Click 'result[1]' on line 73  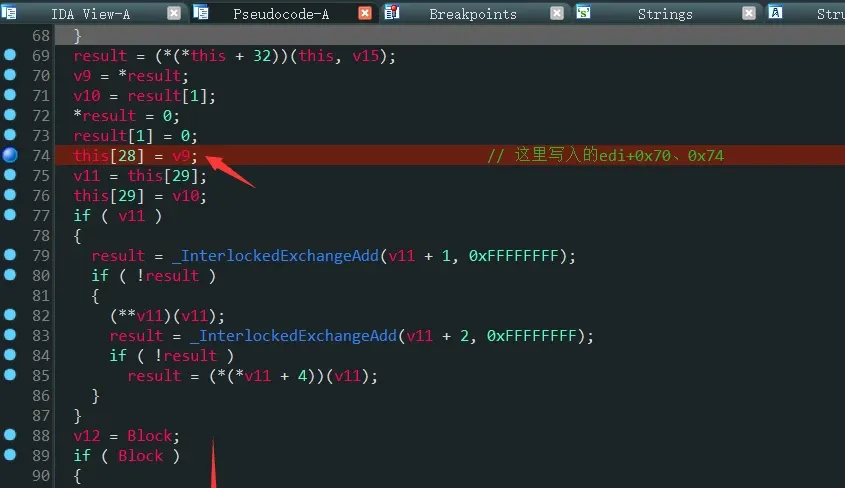click(x=113, y=136)
